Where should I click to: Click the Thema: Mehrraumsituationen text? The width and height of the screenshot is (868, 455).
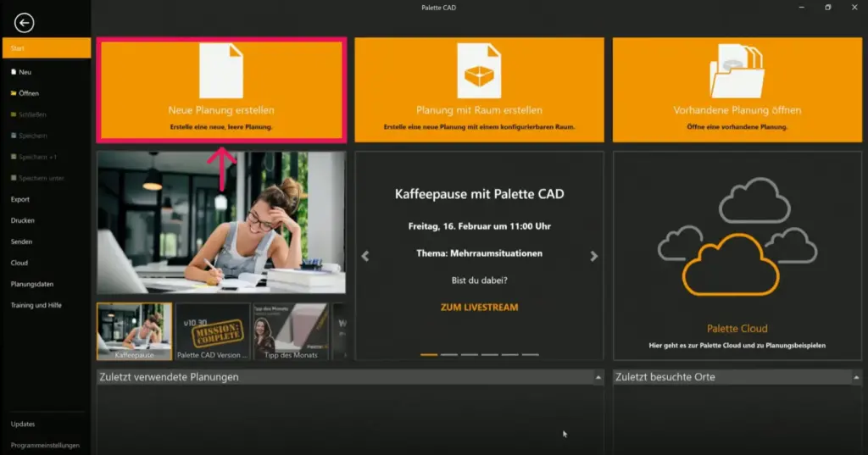pyautogui.click(x=480, y=253)
